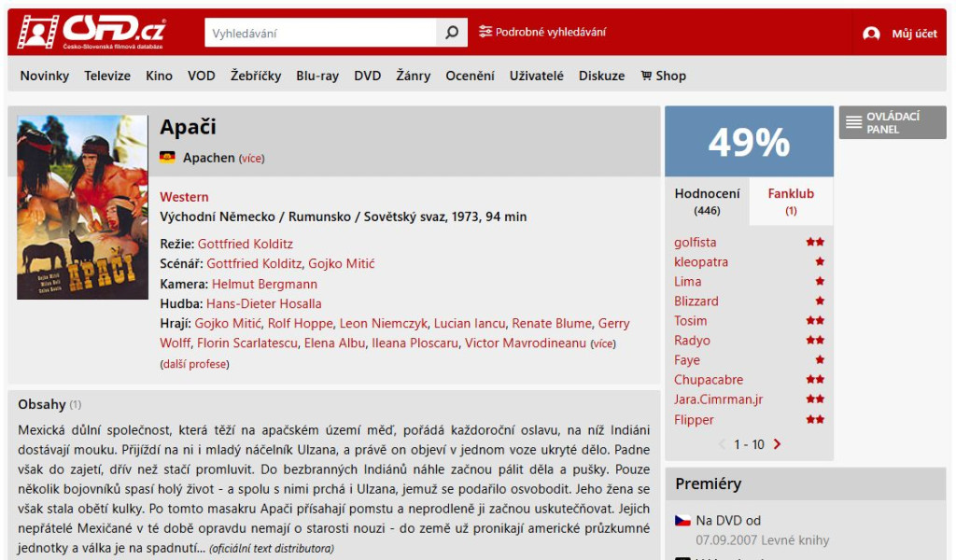Viewport: 956px width, 560px height.
Task: Open actress Elena Albu
Action: point(335,343)
